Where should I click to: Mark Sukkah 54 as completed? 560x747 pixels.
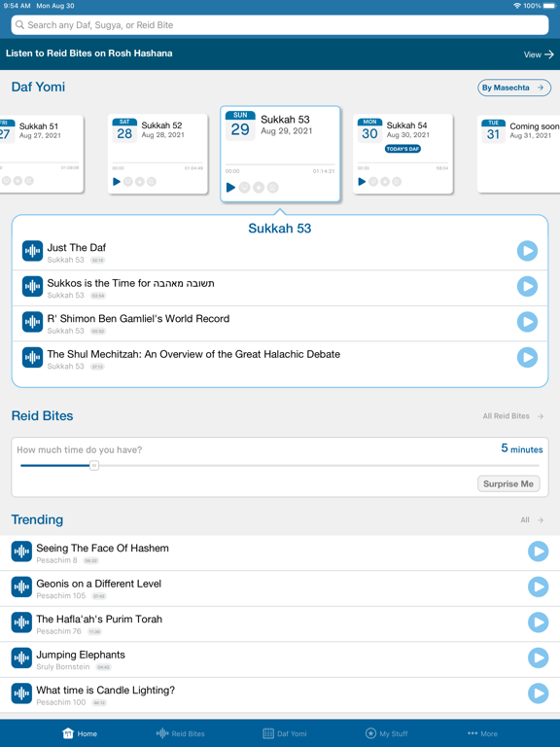(x=397, y=182)
